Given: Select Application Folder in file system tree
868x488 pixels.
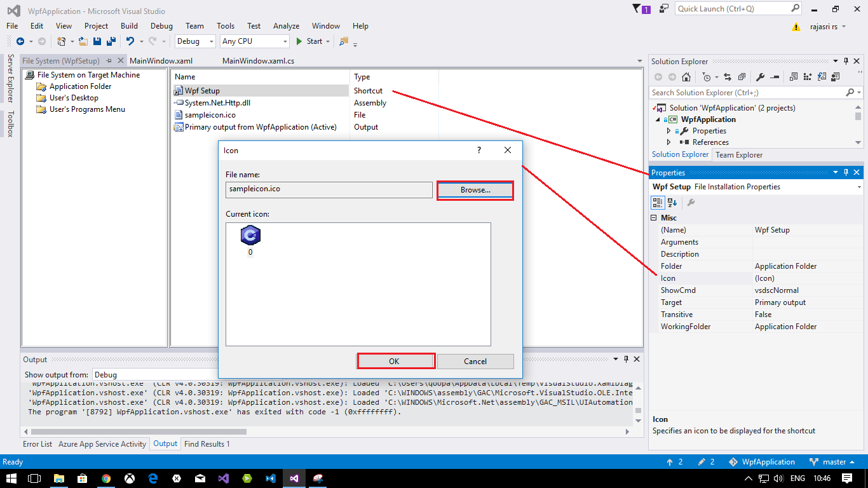Looking at the screenshot, I should pyautogui.click(x=80, y=86).
